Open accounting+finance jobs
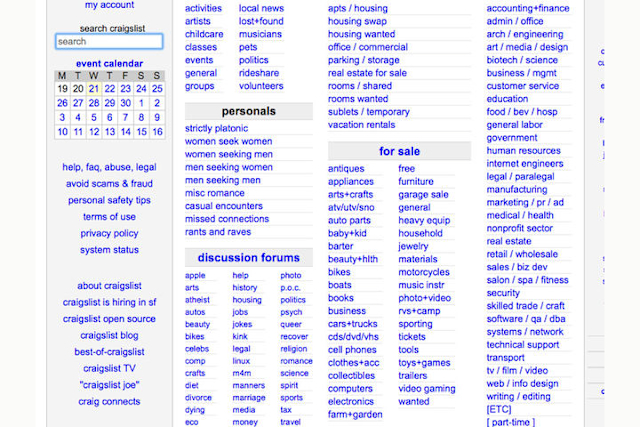Image resolution: width=640 pixels, height=427 pixels. [528, 8]
